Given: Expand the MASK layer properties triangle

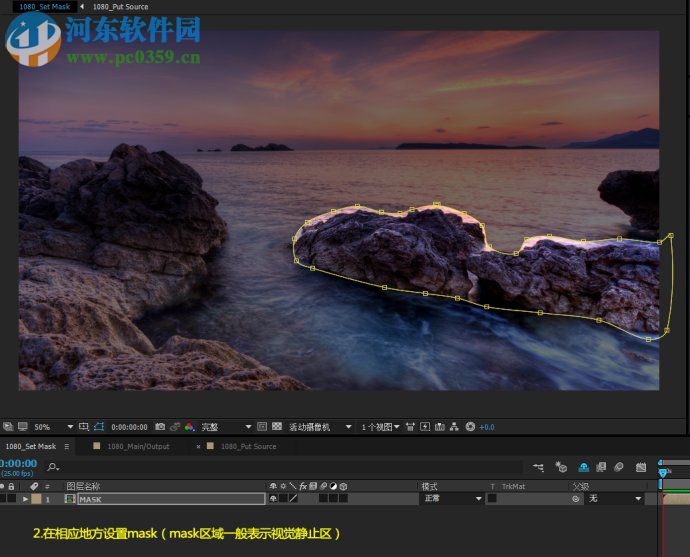Looking at the screenshot, I should tap(26, 499).
